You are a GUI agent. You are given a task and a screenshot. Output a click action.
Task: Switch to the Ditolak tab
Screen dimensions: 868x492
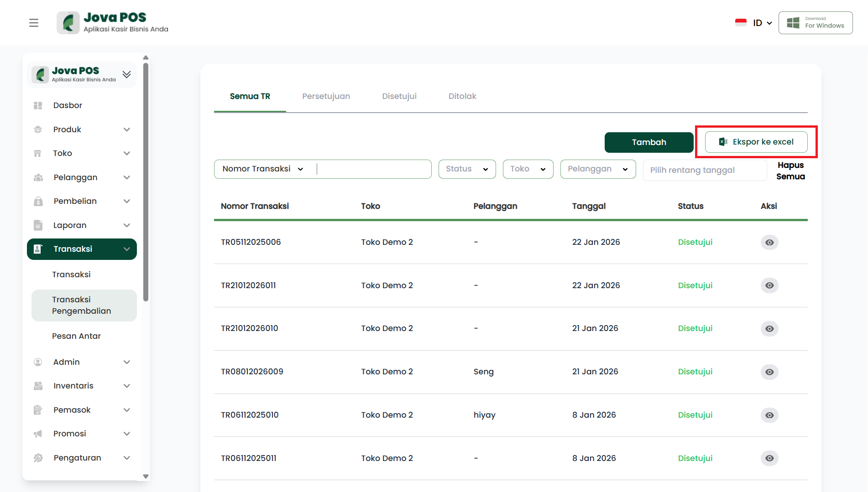462,96
